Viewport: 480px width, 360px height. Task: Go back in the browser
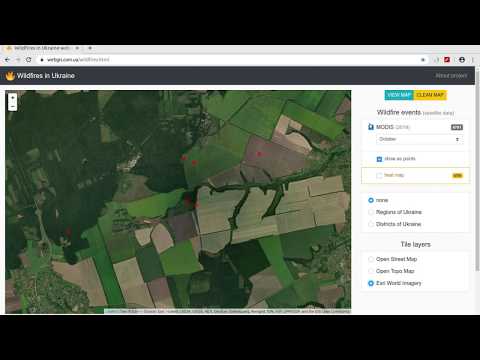pyautogui.click(x=8, y=60)
